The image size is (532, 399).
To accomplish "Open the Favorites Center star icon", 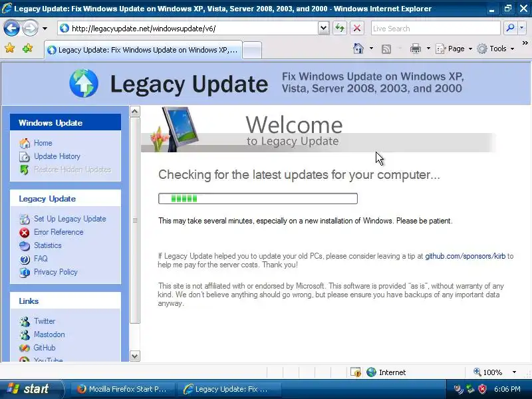I will point(10,48).
